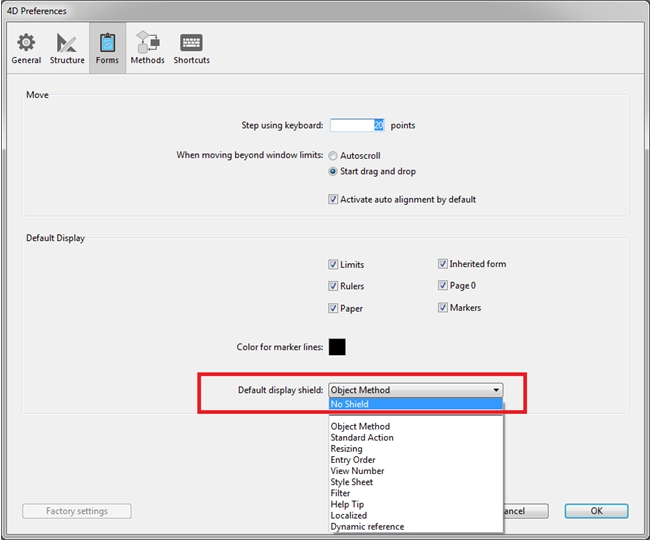This screenshot has width=650, height=540.
Task: Click the OK button
Action: pos(596,511)
